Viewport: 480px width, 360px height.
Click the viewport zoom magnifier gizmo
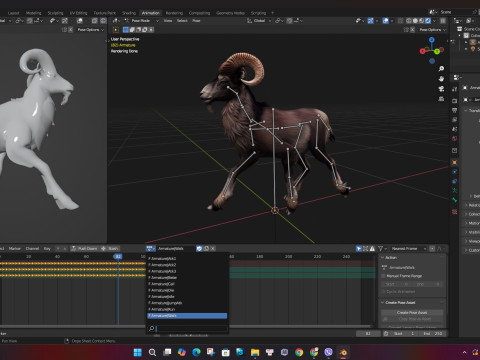[441, 69]
